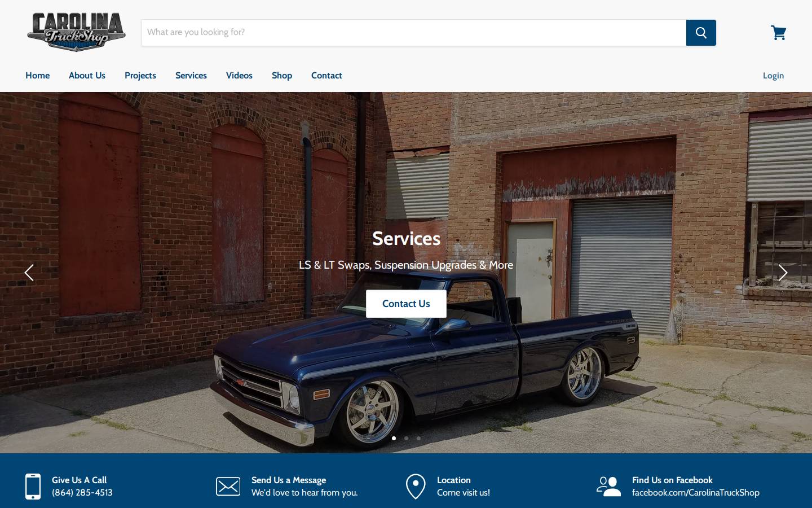This screenshot has height=508, width=812.
Task: Open the Home menu item
Action: point(37,76)
